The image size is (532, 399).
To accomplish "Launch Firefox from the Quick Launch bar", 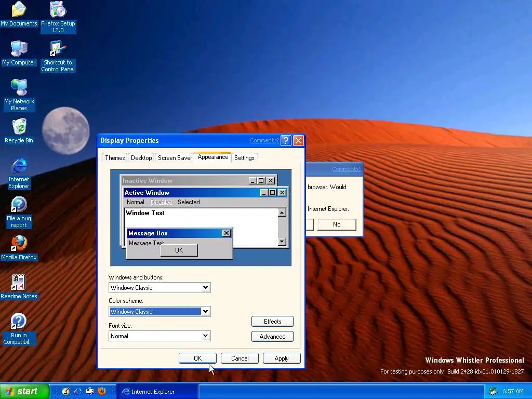I will [101, 391].
